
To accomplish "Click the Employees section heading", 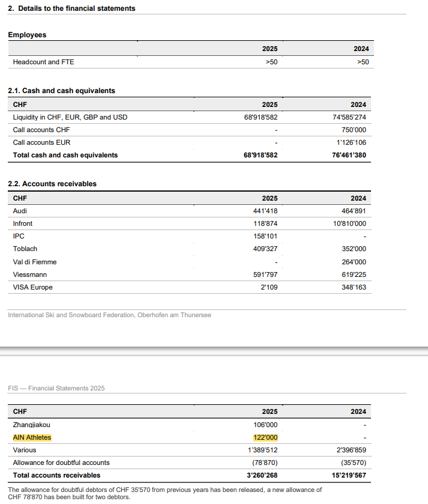I will coord(27,35).
